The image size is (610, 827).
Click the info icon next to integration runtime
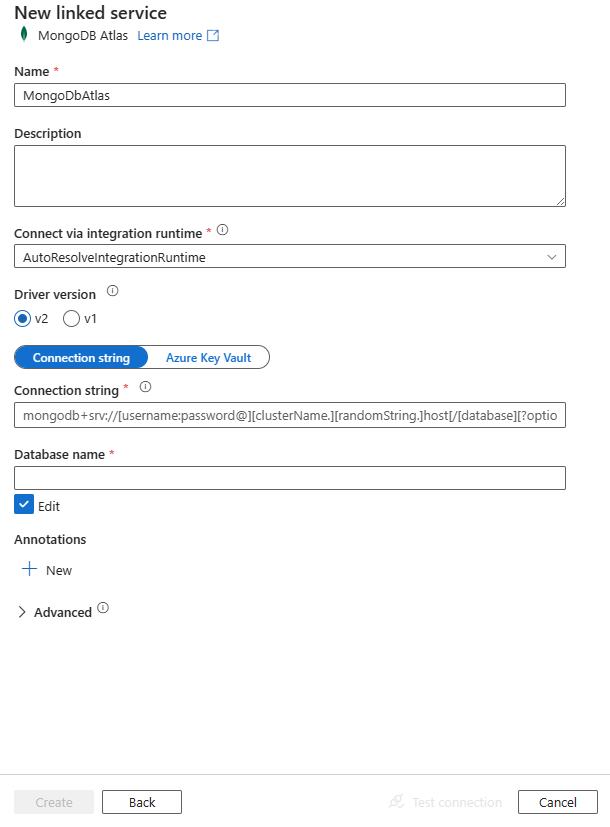pyautogui.click(x=221, y=229)
